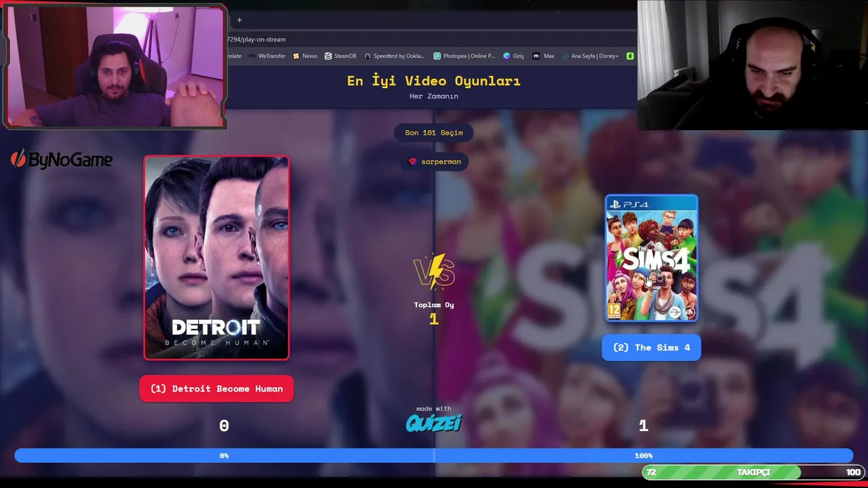Click the TAKİPÇİ follower goal bar
The width and height of the screenshot is (868, 488).
point(753,472)
